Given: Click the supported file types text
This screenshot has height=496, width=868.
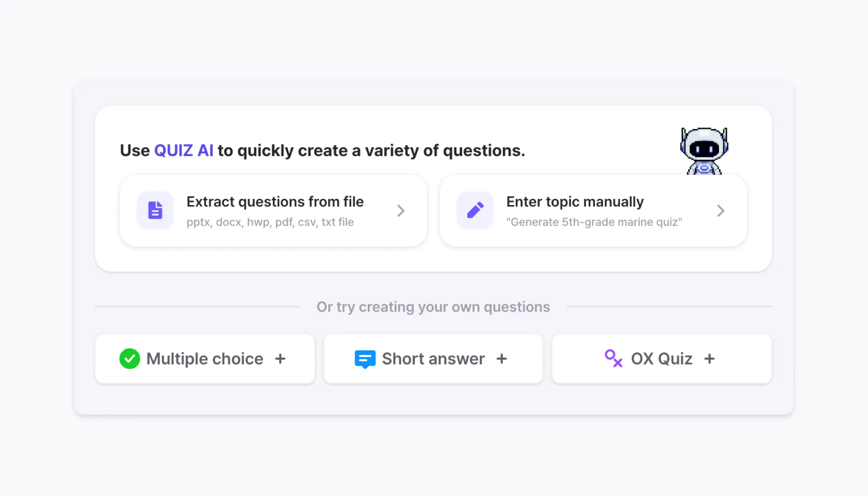Looking at the screenshot, I should coord(270,222).
